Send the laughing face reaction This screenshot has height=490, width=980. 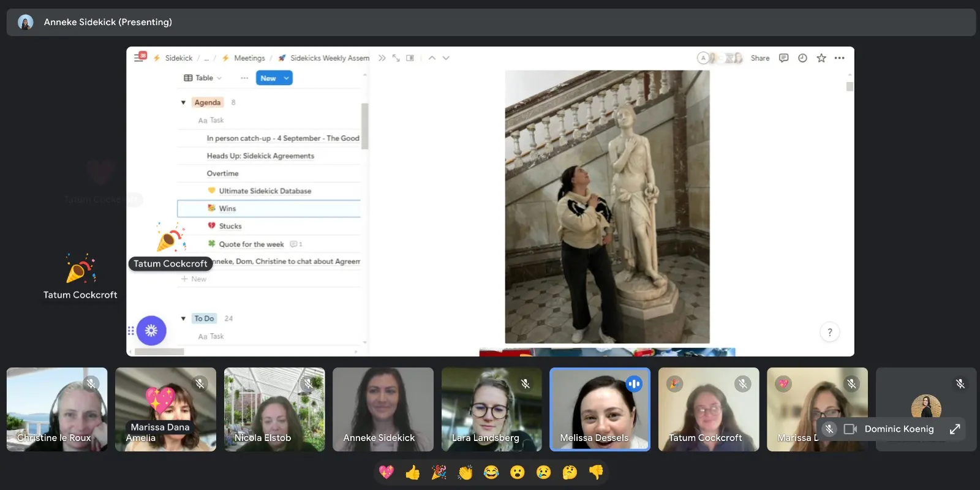[x=491, y=472]
